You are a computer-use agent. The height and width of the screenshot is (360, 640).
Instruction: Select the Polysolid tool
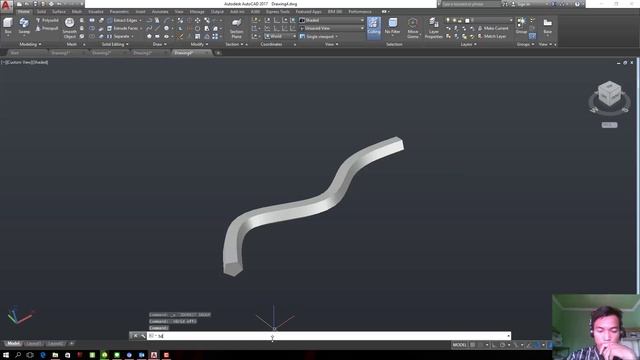47,20
